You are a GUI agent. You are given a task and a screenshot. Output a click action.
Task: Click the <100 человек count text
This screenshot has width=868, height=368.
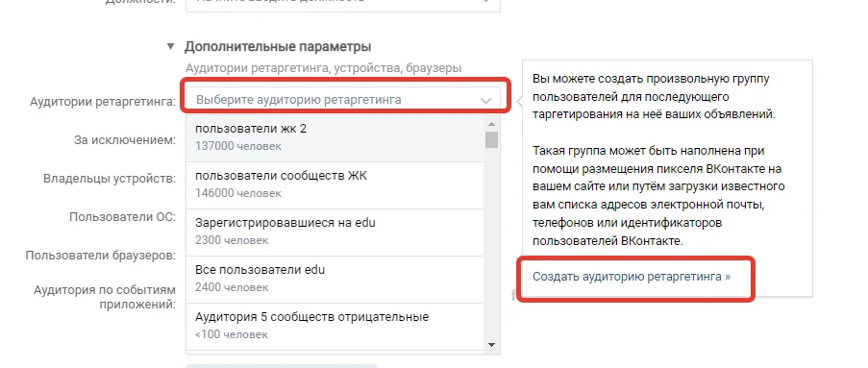[232, 334]
